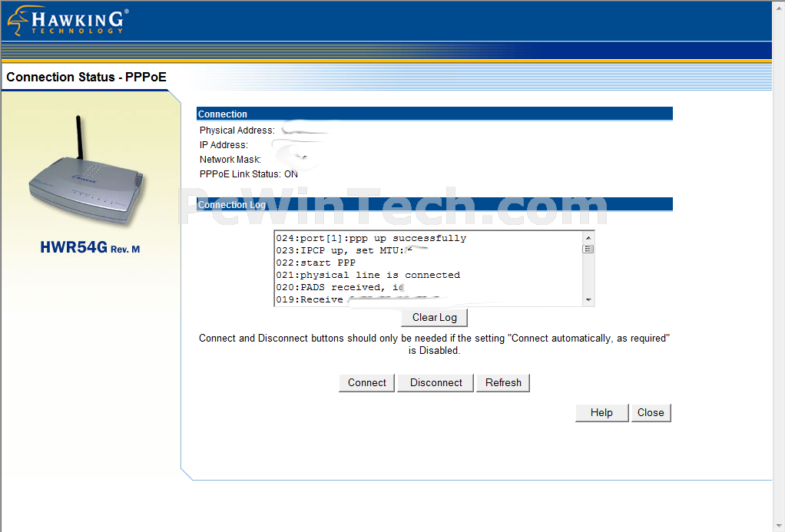Click the Connect button
Image resolution: width=785 pixels, height=532 pixels.
(x=366, y=383)
